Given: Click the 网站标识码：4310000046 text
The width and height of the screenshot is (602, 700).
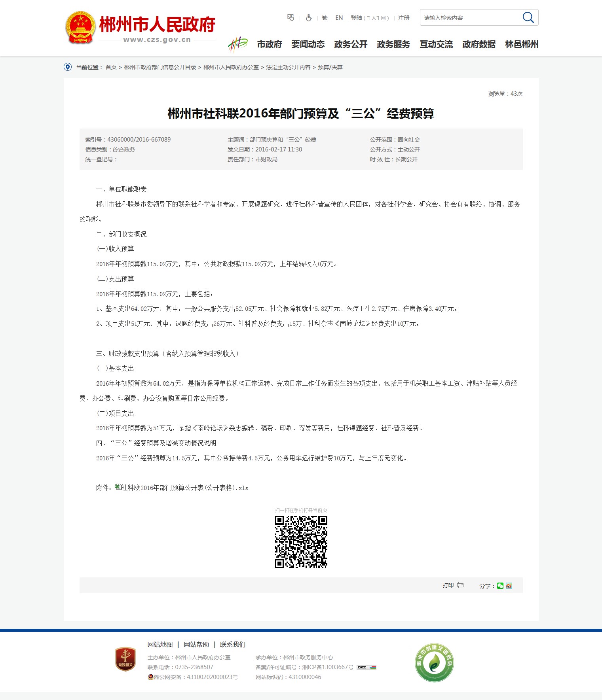Looking at the screenshot, I should pyautogui.click(x=288, y=677).
